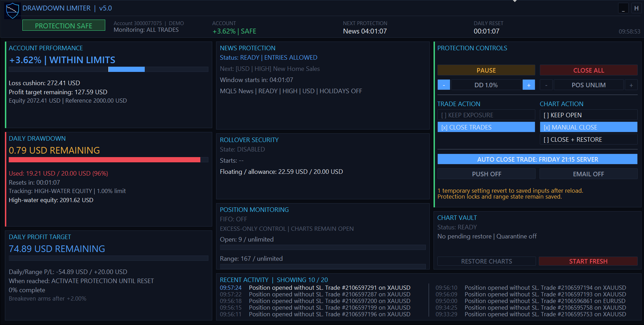Click activity entry for trade #2106595758

[531, 308]
